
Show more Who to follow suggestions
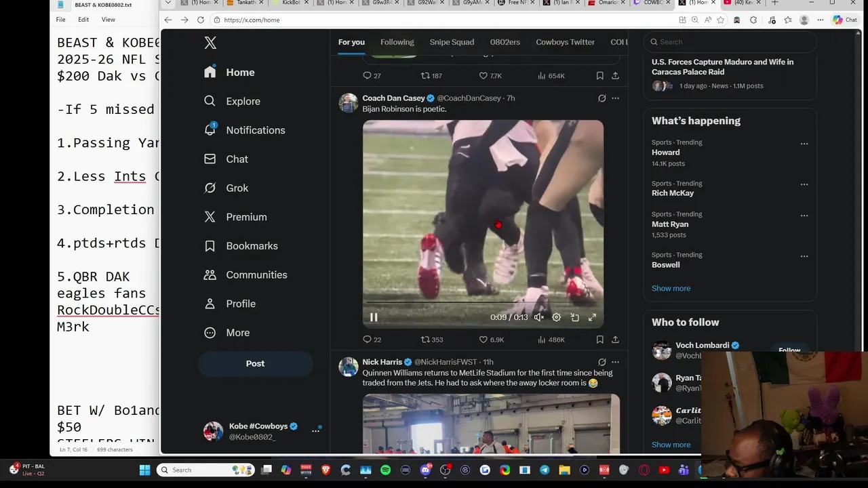point(671,445)
